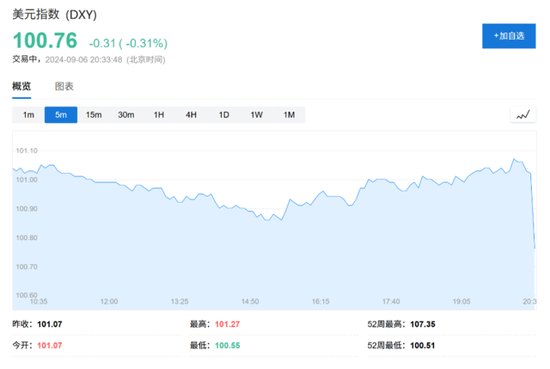Pick the 1H timeframe option
Viewport: 550px width, 369px height.
click(159, 115)
